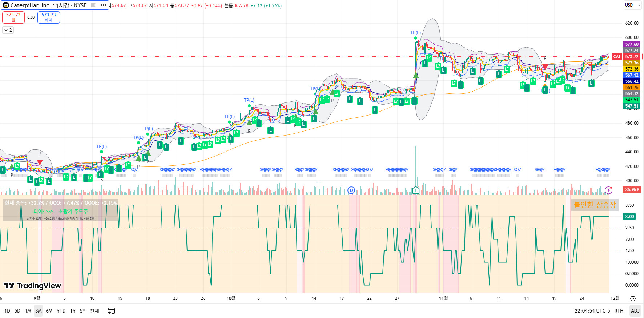Click the Caterpillar CAT logo icon
The width and height of the screenshot is (644, 318).
pyautogui.click(x=6, y=5)
